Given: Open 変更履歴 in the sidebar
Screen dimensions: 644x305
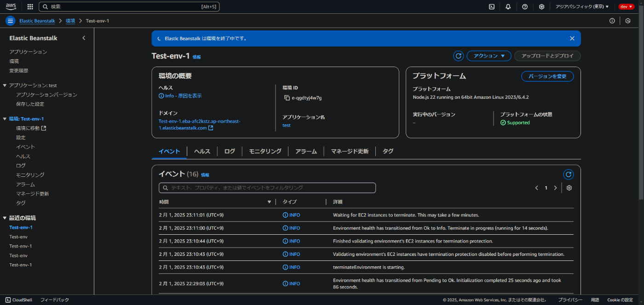Looking at the screenshot, I should click(19, 71).
